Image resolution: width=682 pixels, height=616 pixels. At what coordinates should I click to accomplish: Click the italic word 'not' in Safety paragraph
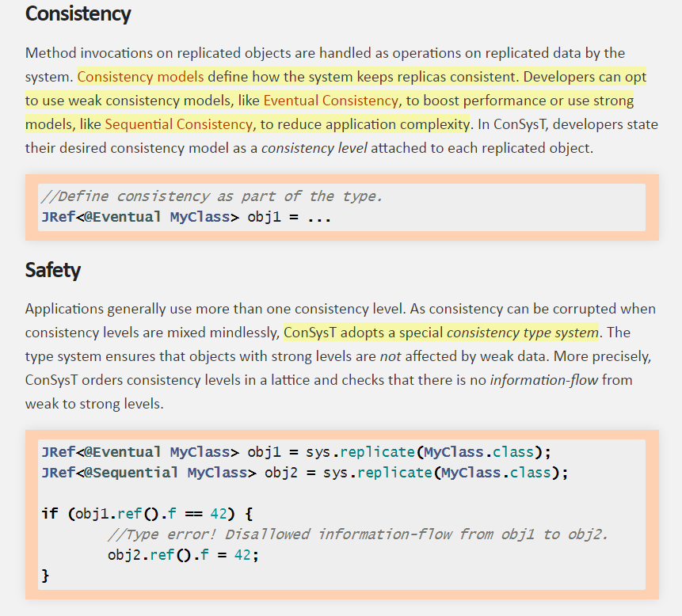391,356
